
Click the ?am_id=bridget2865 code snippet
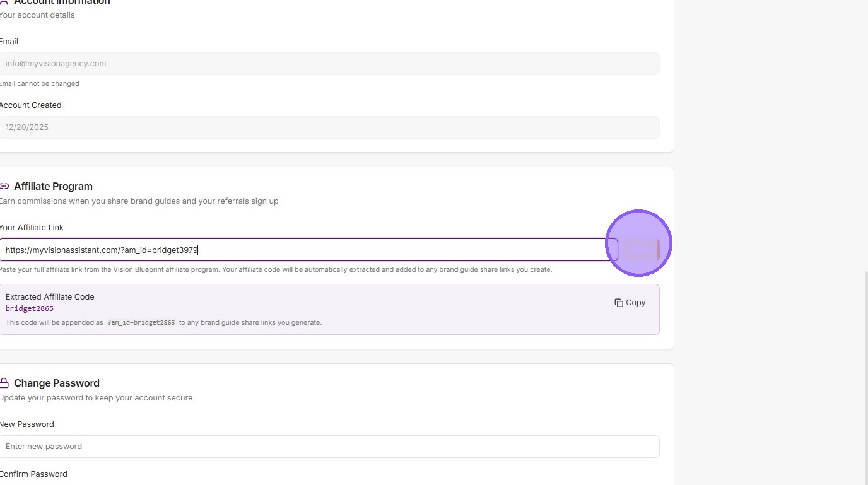(x=141, y=322)
